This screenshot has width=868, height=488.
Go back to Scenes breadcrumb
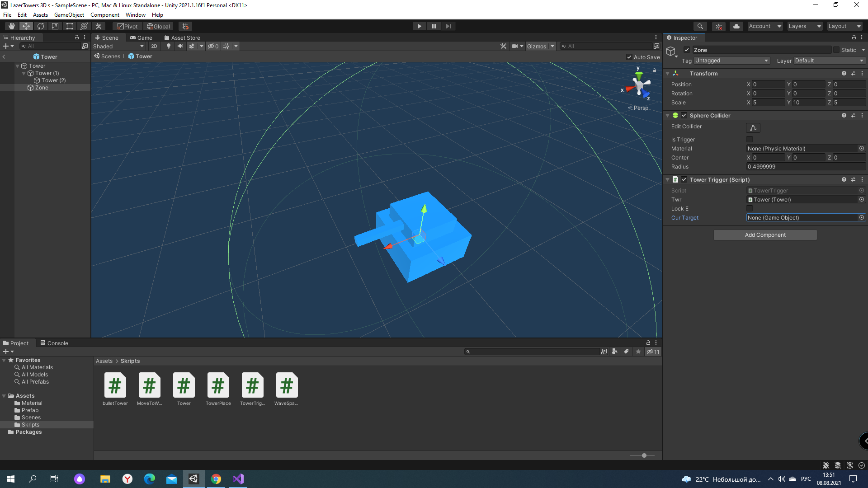108,56
